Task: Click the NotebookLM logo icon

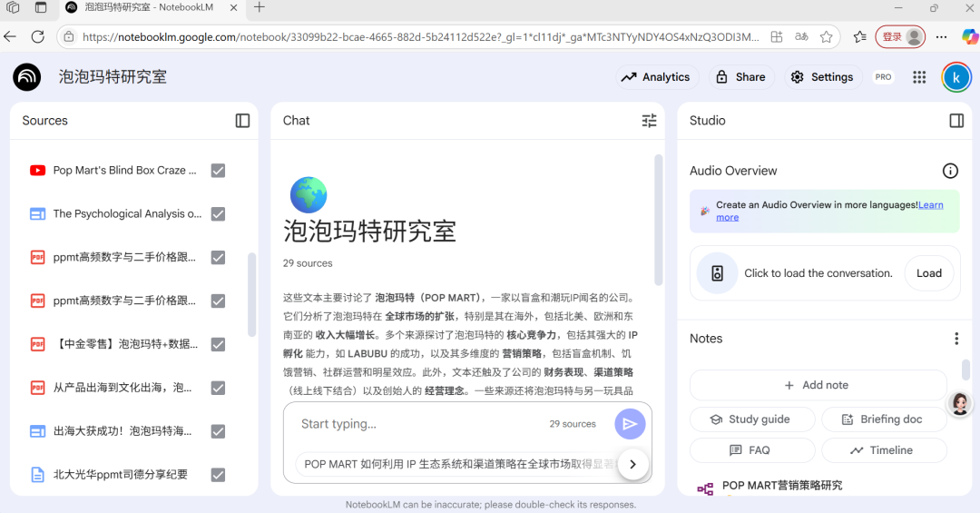Action: 27,77
